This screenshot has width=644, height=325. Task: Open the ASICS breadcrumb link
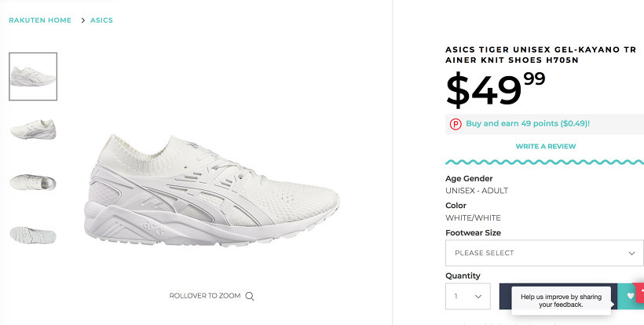[x=102, y=20]
